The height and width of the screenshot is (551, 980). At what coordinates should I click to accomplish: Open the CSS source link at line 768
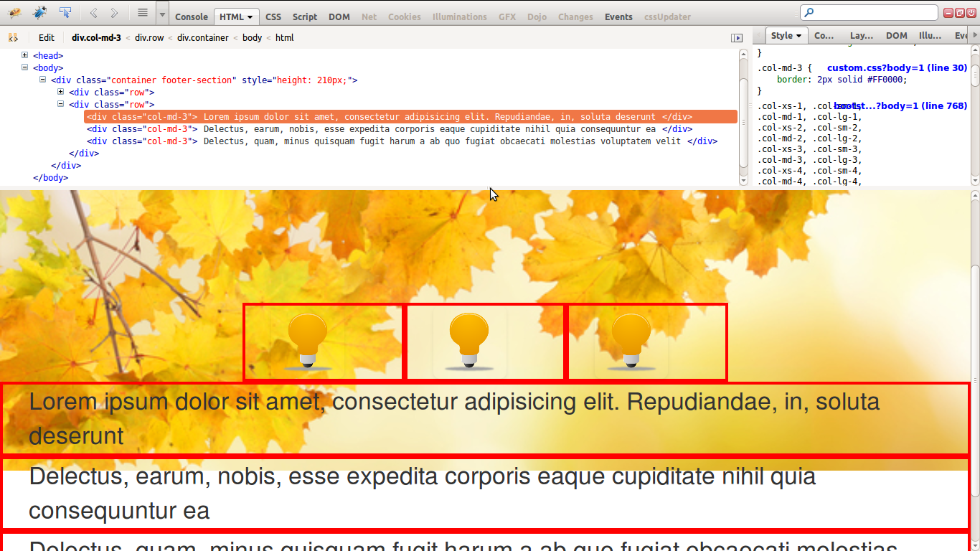(900, 106)
